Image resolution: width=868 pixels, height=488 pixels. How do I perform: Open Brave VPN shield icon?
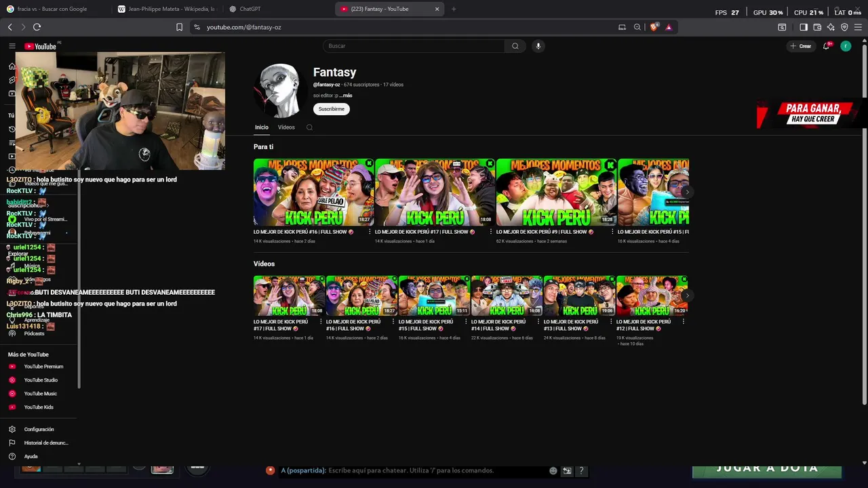click(x=844, y=27)
